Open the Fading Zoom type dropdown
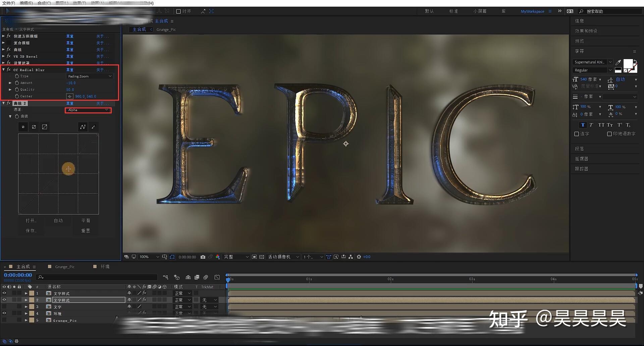644x346 pixels. click(x=90, y=77)
